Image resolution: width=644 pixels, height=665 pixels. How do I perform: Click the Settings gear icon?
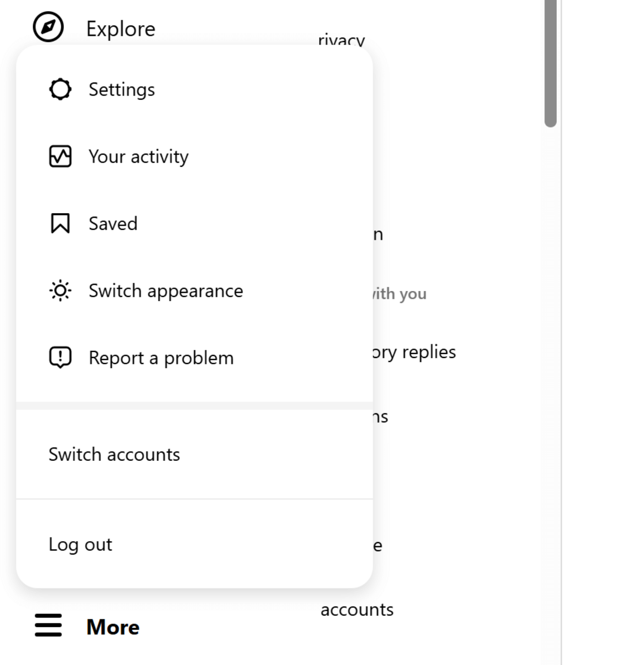coord(60,89)
